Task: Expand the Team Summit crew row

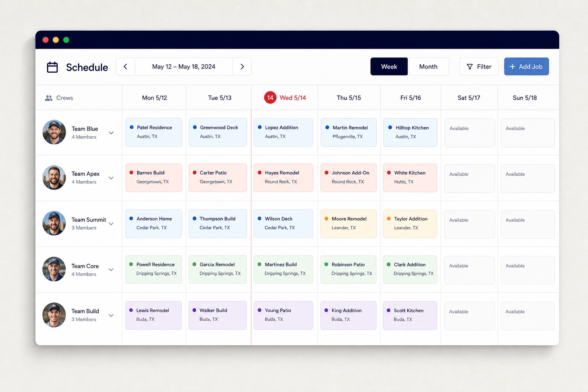Action: click(111, 224)
